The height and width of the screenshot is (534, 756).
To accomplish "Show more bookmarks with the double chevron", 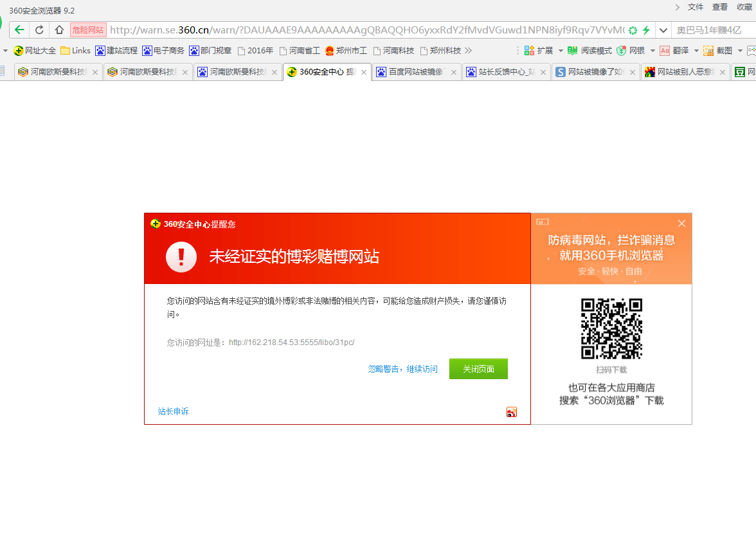I will pos(468,51).
